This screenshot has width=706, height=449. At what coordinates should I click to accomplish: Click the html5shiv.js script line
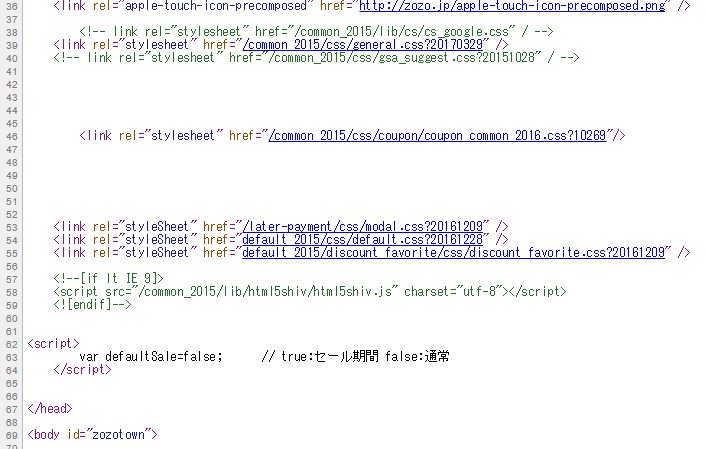tap(310, 291)
